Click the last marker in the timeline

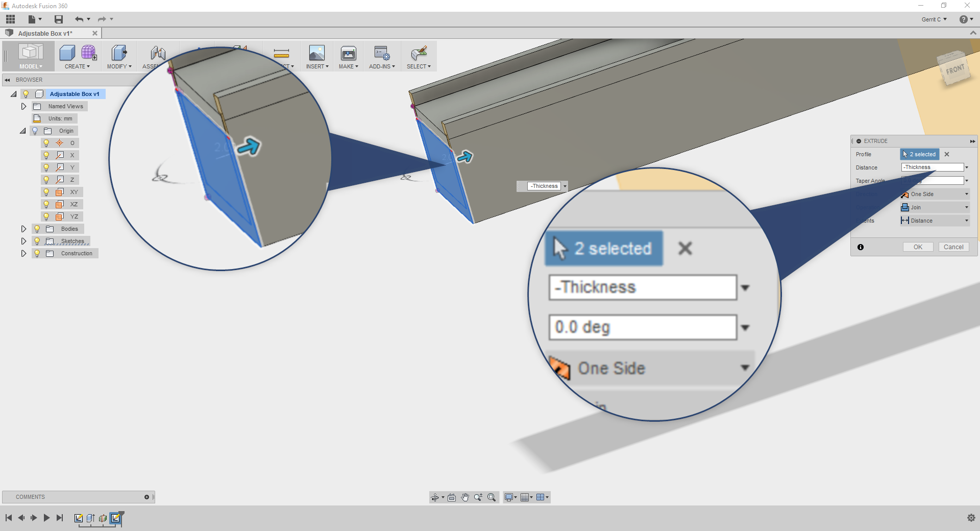[x=116, y=518]
